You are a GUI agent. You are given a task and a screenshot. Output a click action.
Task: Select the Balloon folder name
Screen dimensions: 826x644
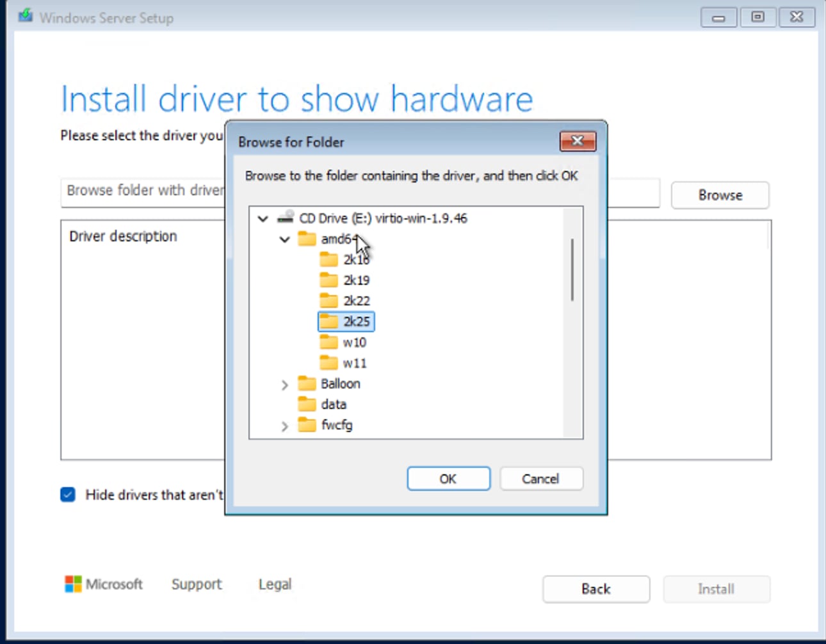(x=341, y=383)
